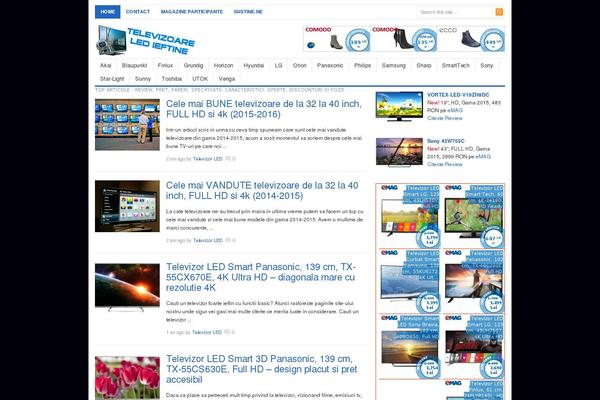
Task: Click ECCO dark blue shoe ad
Action: (x=471, y=39)
